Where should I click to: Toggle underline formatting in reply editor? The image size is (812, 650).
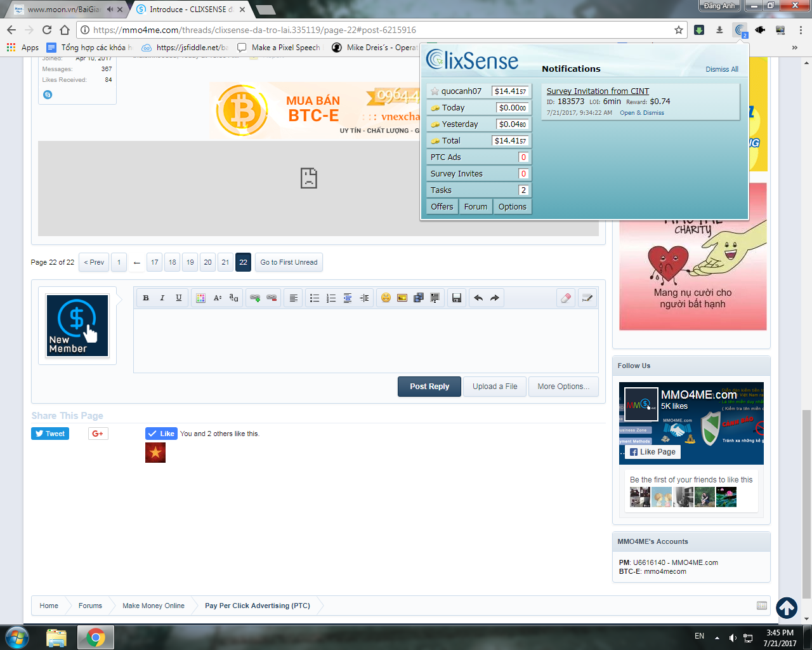click(x=179, y=298)
